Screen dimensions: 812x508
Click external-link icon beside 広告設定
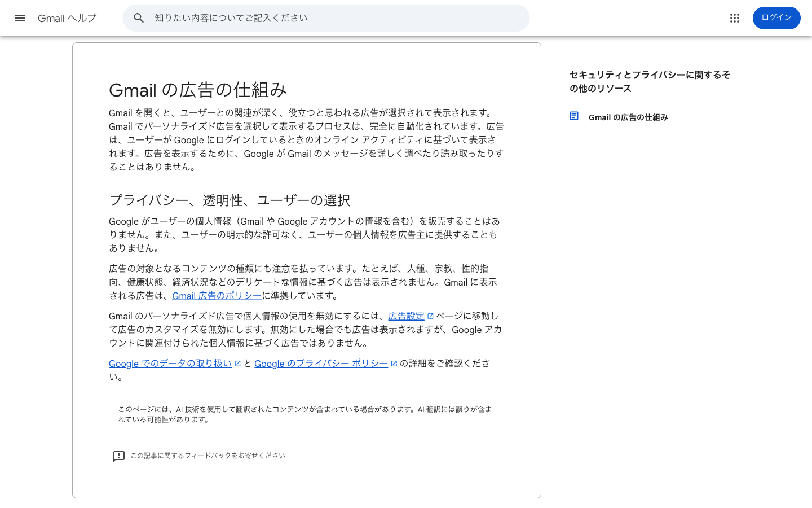point(430,316)
